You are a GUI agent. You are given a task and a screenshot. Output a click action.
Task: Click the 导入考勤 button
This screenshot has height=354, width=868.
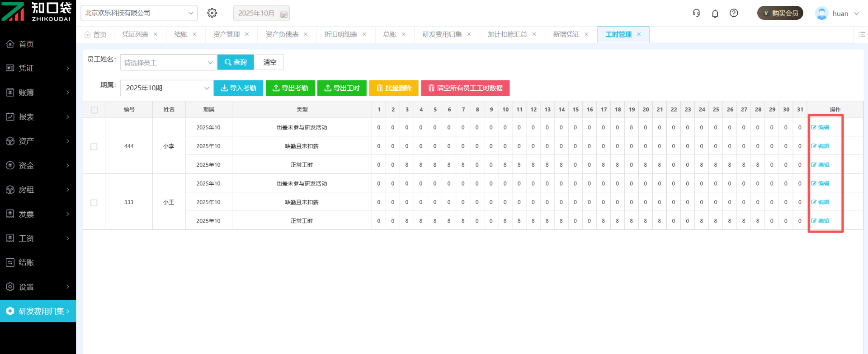[x=238, y=88]
